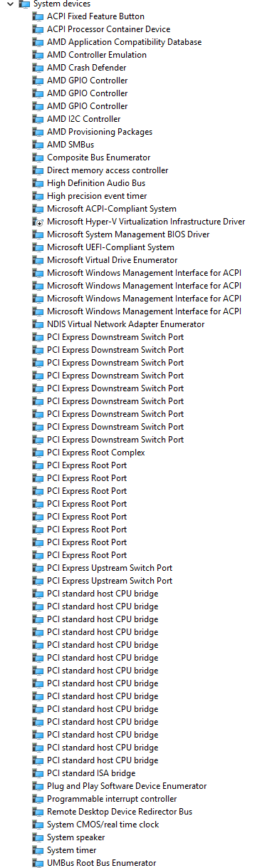The image size is (277, 868).
Task: Select Composite Bus Enumerator entry
Action: 99,157
